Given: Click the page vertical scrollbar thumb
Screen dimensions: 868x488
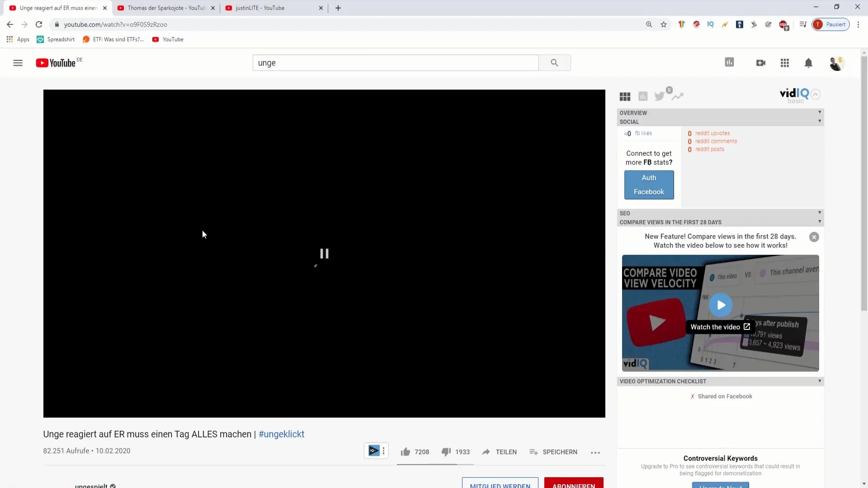Looking at the screenshot, I should 864,183.
